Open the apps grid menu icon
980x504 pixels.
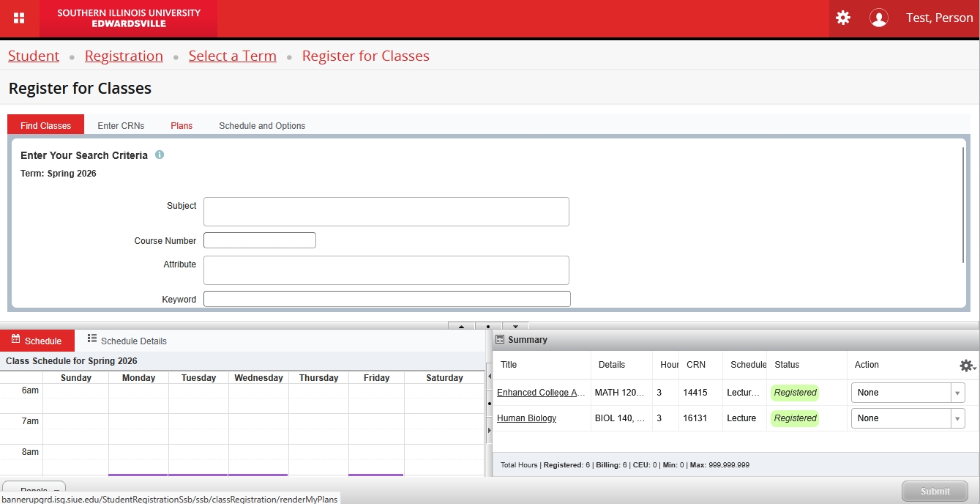pyautogui.click(x=20, y=18)
